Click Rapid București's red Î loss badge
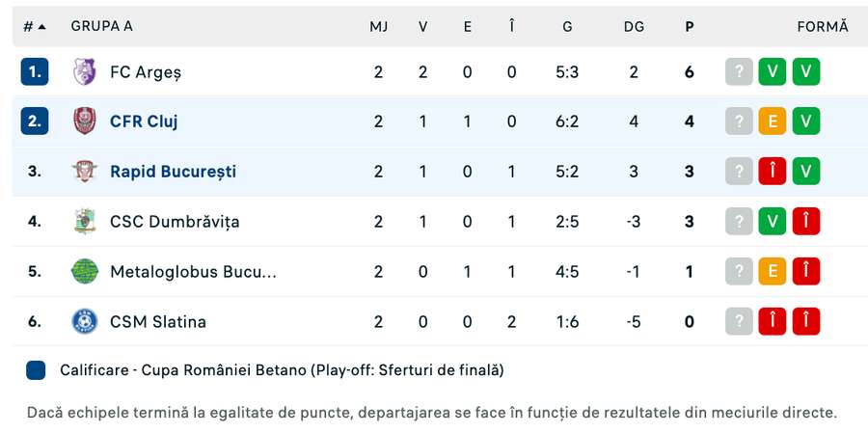 point(773,172)
